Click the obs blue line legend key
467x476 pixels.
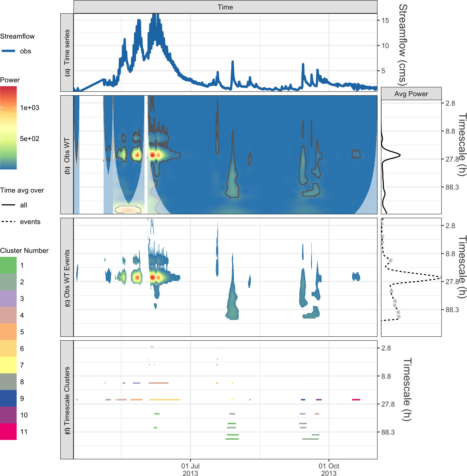pos(8,51)
